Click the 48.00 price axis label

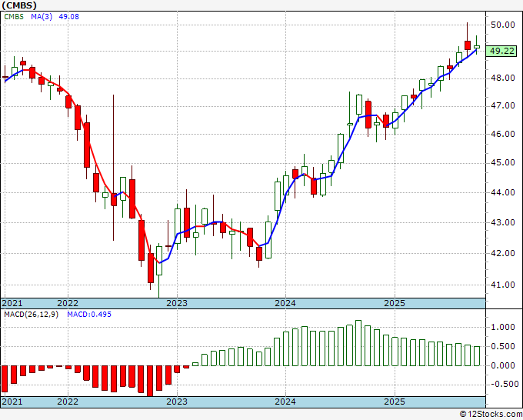(503, 78)
